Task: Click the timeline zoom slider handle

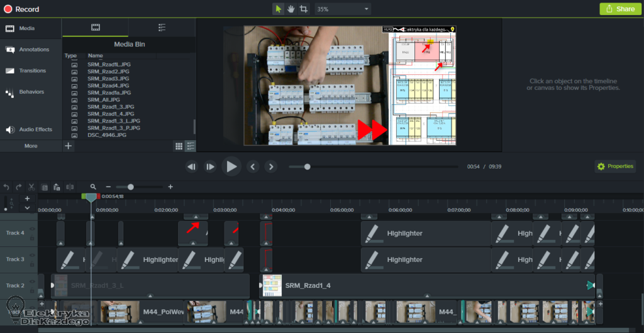Action: (130, 187)
